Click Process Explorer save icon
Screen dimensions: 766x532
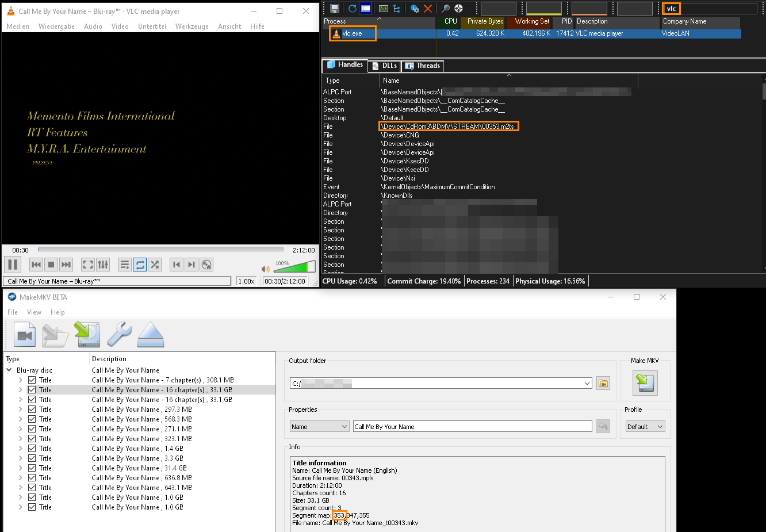point(335,8)
